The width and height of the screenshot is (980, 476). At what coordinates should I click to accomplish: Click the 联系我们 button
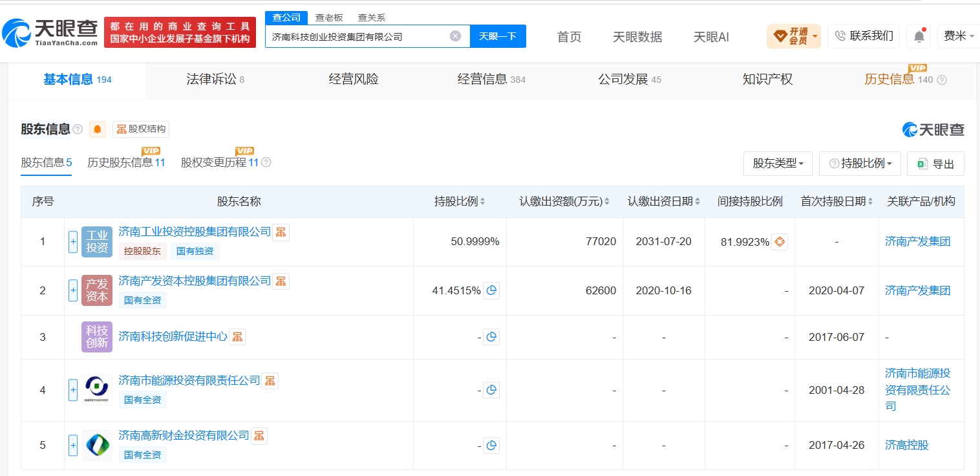point(864,36)
